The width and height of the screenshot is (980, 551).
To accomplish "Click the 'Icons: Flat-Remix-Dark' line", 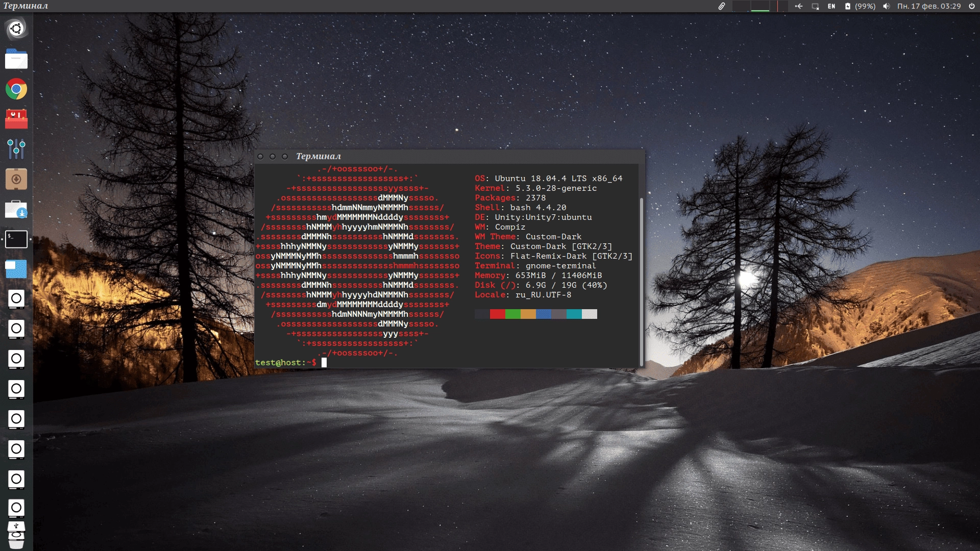I will pyautogui.click(x=554, y=256).
